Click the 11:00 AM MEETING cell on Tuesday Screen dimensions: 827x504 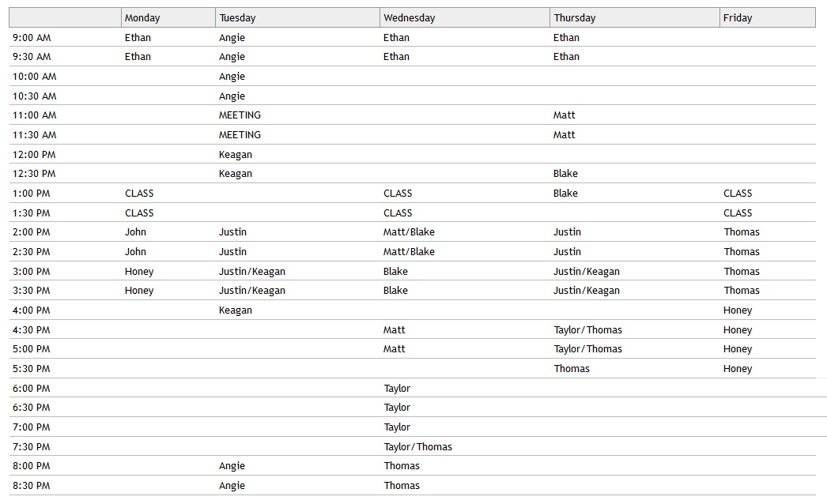click(240, 115)
